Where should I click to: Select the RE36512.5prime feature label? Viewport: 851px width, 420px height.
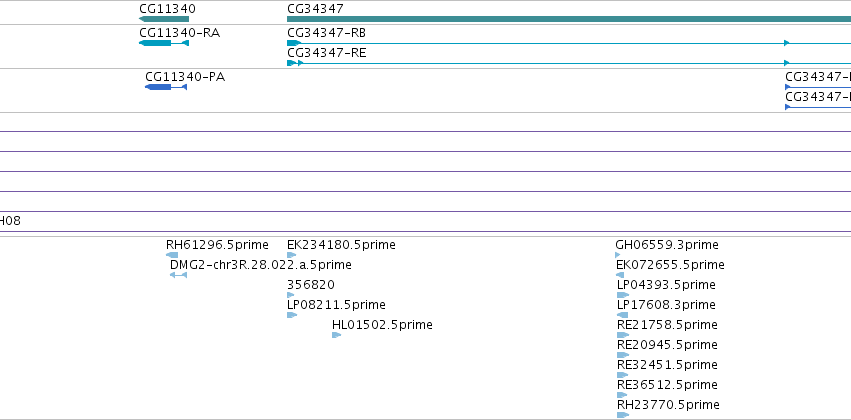pyautogui.click(x=667, y=385)
